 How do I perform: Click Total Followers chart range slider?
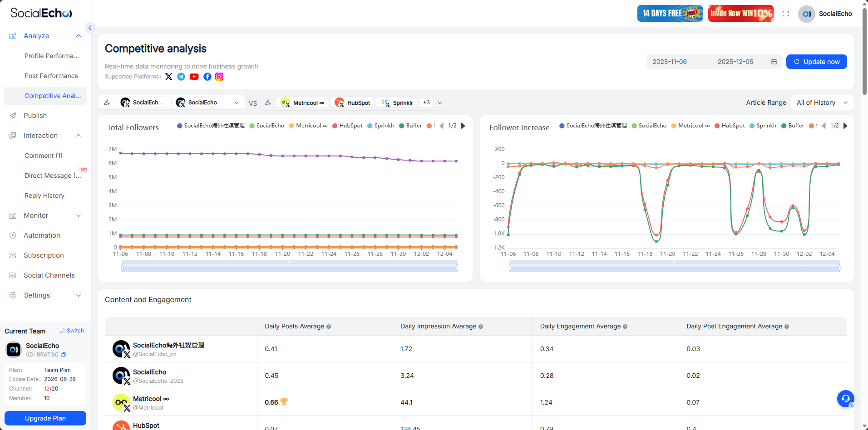[290, 268]
